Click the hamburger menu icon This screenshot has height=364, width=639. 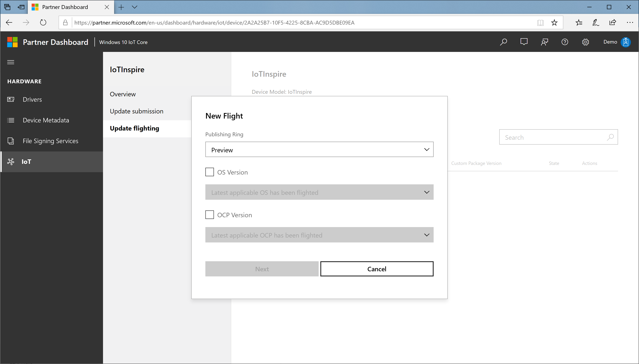point(11,62)
